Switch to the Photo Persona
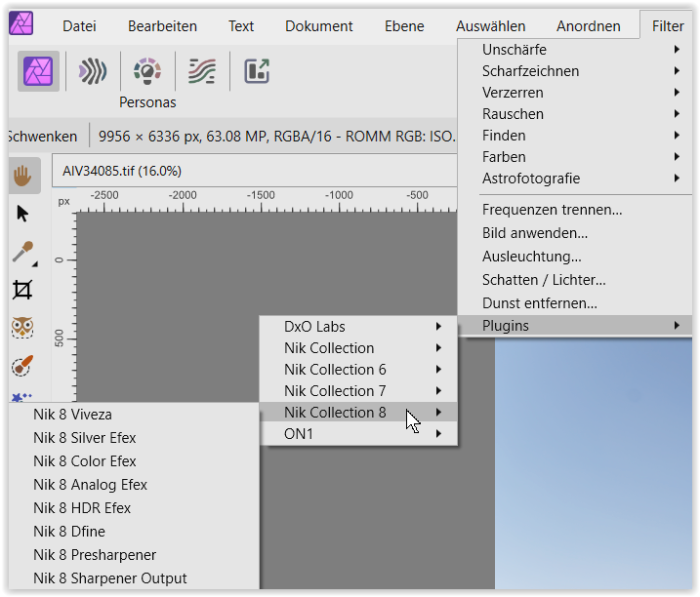Image resolution: width=700 pixels, height=597 pixels. (x=38, y=71)
